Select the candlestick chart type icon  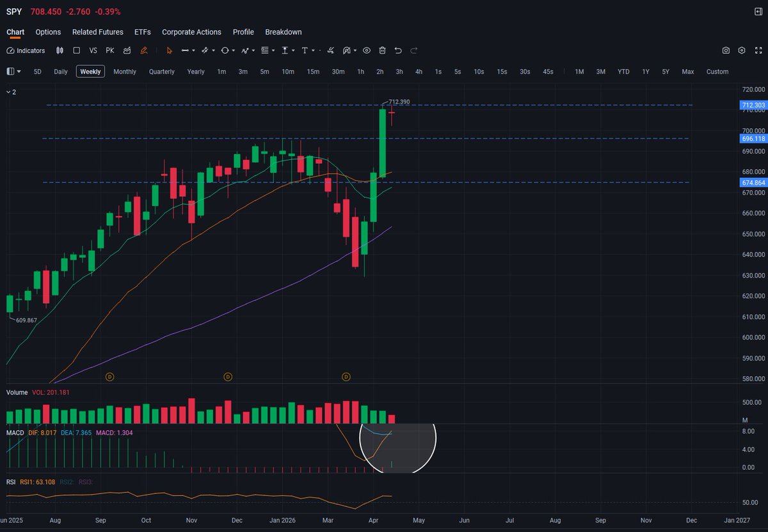60,51
